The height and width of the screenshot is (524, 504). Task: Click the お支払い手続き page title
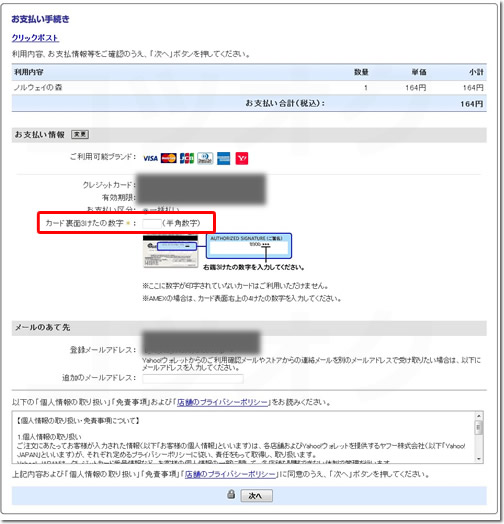click(40, 19)
